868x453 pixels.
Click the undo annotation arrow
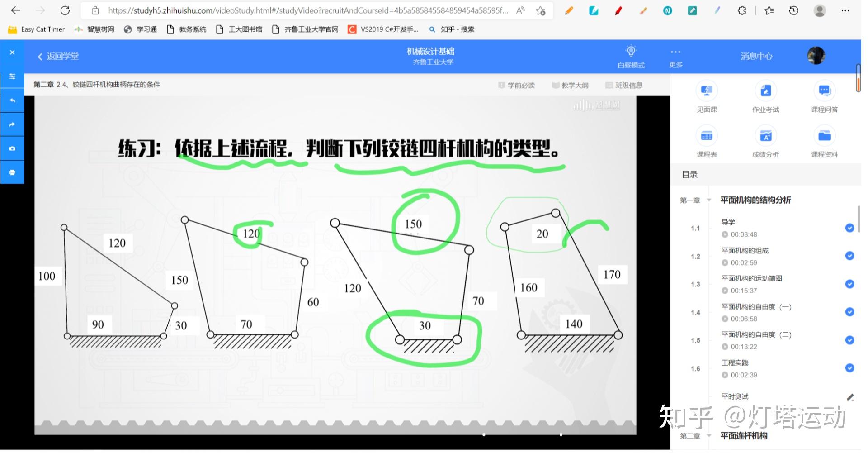click(x=12, y=100)
